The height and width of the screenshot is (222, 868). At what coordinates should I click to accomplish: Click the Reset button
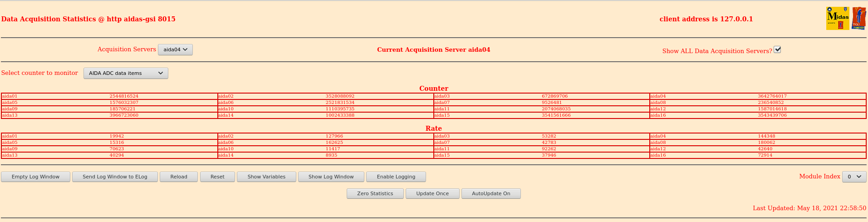pyautogui.click(x=217, y=177)
